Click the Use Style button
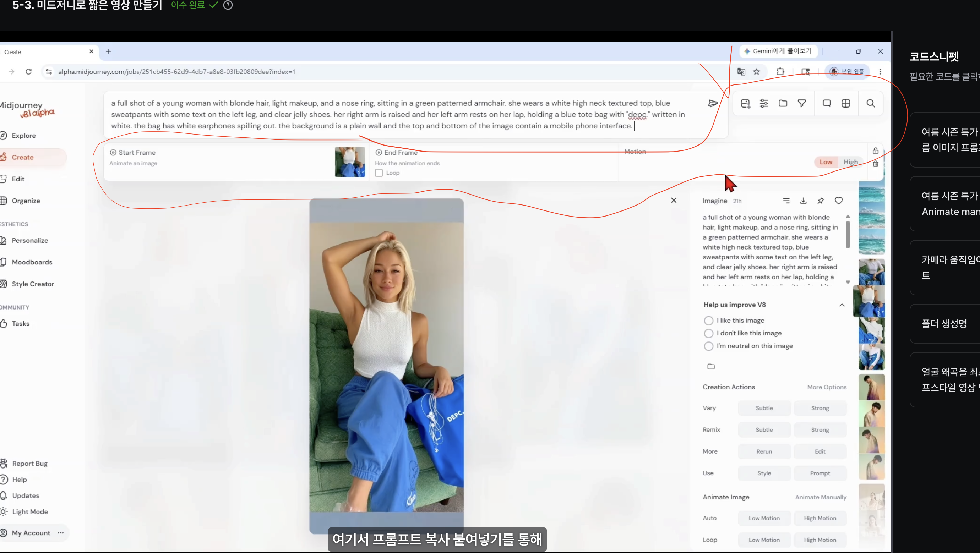The height and width of the screenshot is (553, 980). pyautogui.click(x=764, y=473)
